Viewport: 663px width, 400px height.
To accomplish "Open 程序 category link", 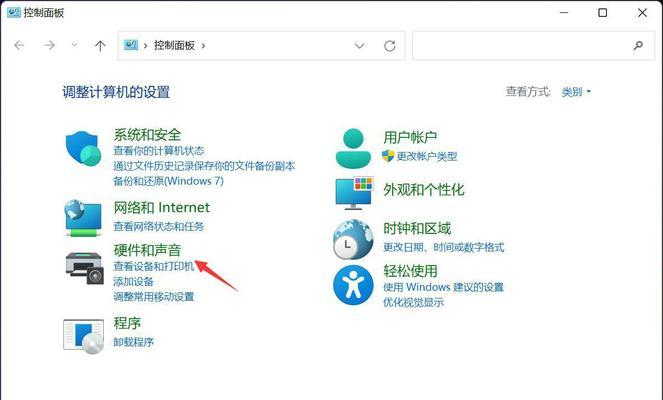I will [x=127, y=323].
